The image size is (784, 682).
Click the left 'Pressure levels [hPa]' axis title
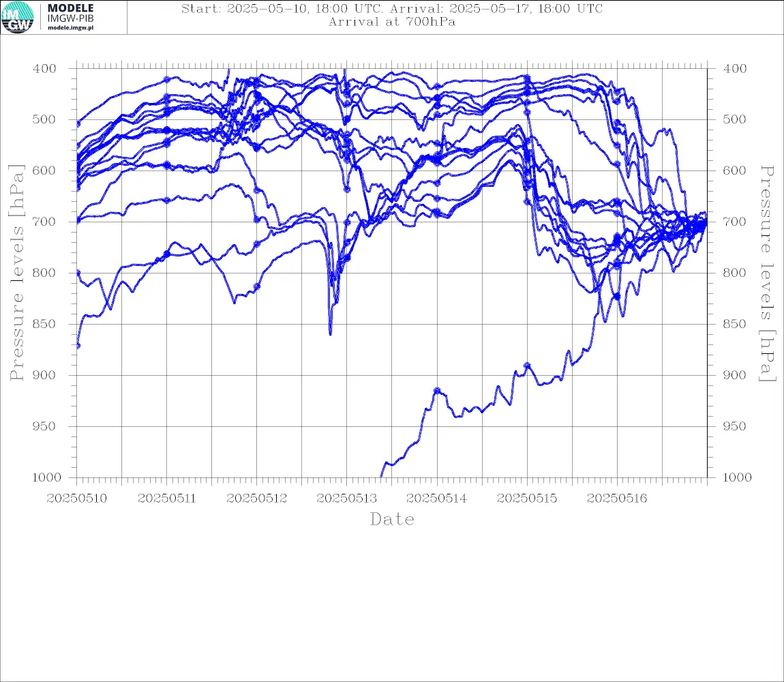coord(16,273)
